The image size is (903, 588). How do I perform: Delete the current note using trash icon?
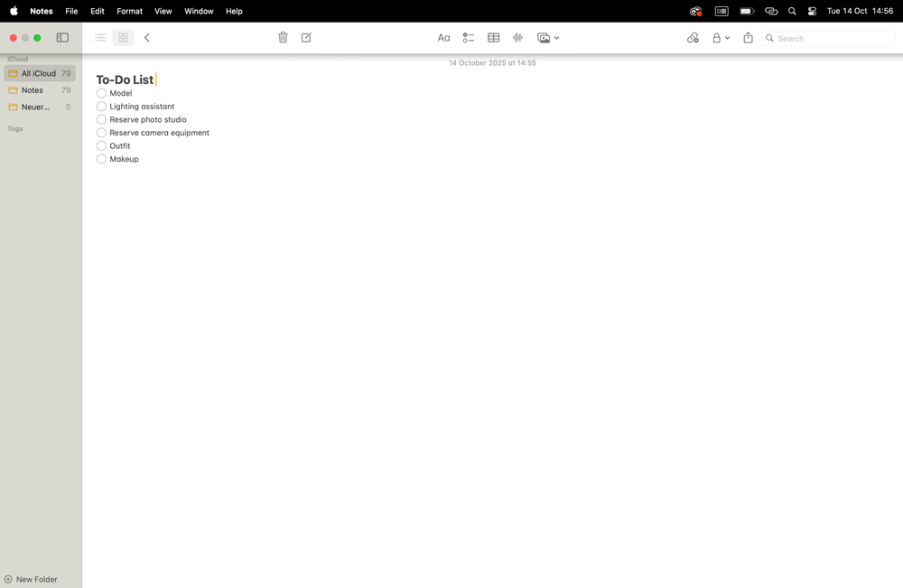(x=283, y=37)
